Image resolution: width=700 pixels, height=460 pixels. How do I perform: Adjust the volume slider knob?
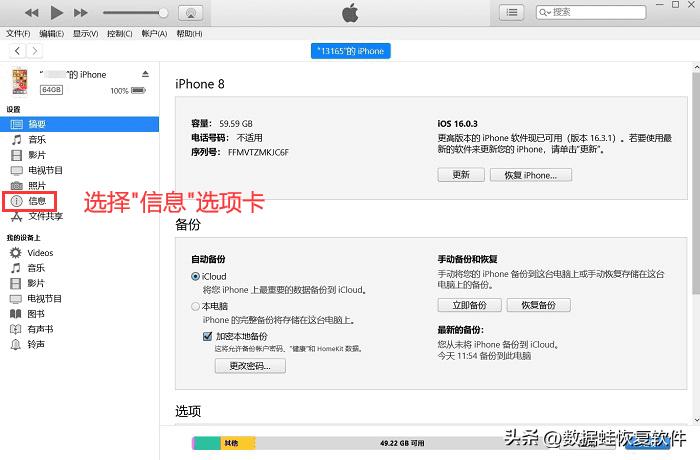pos(163,13)
